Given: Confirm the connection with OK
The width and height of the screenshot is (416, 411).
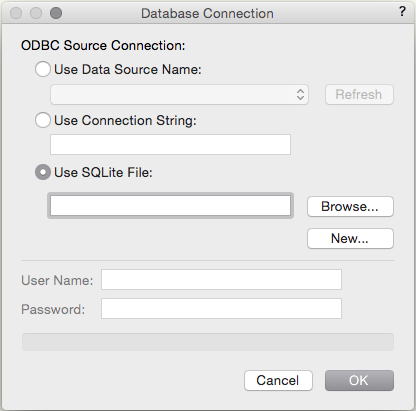Looking at the screenshot, I should [x=359, y=380].
